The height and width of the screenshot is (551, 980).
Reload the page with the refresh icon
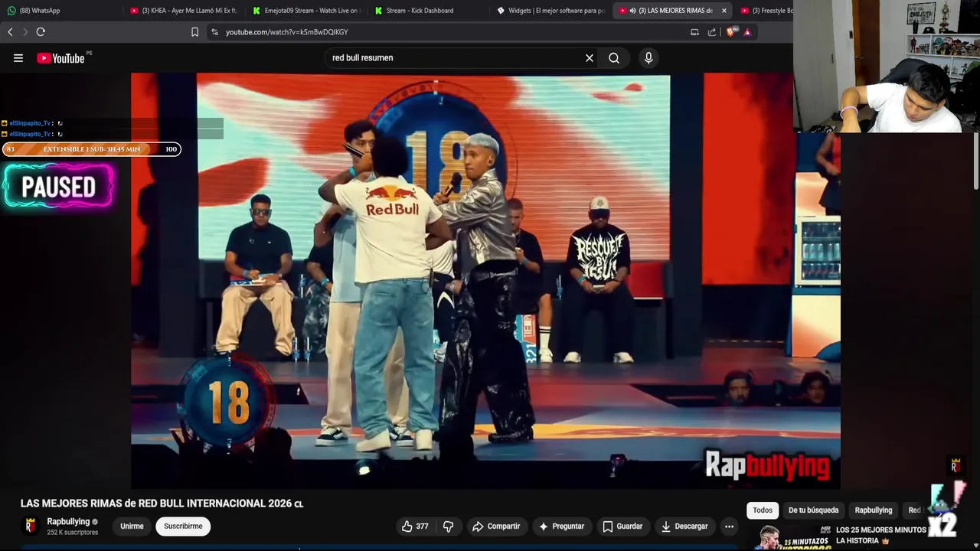coord(41,32)
